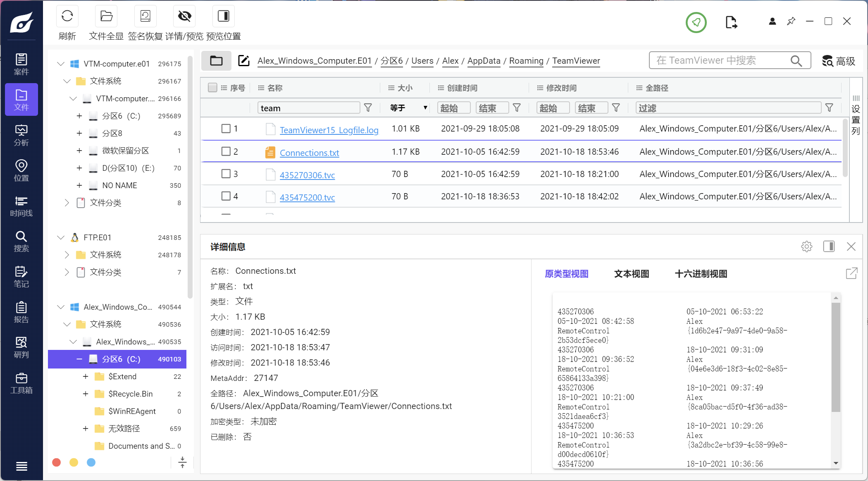
Task: Click the 名称 column header
Action: (275, 88)
